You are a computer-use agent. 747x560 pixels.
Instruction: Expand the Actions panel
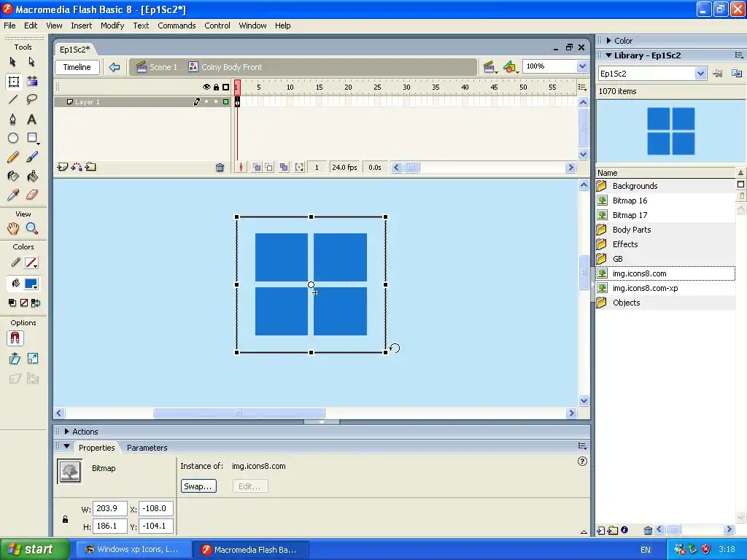(x=66, y=432)
